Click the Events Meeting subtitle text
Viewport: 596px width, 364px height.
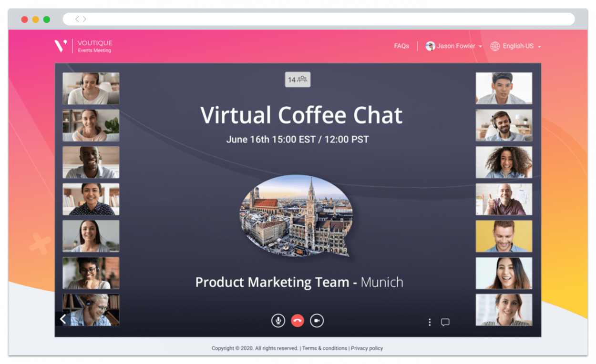pyautogui.click(x=94, y=51)
